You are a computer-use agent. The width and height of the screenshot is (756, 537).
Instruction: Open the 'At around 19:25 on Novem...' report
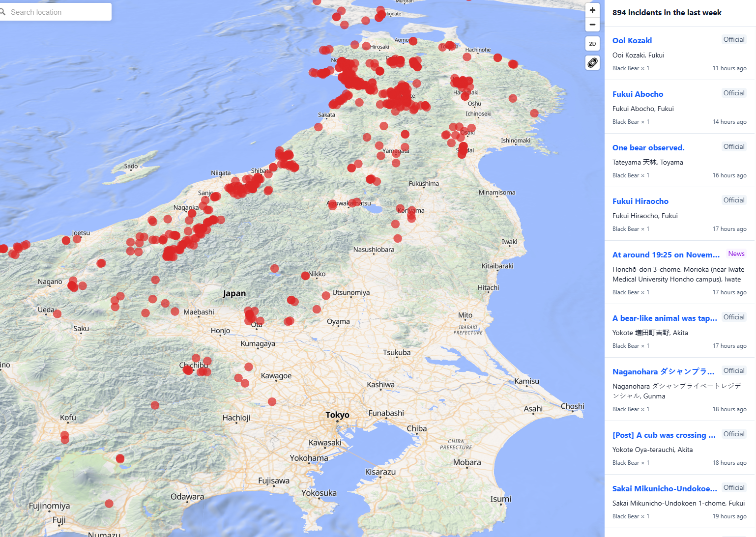pyautogui.click(x=666, y=254)
